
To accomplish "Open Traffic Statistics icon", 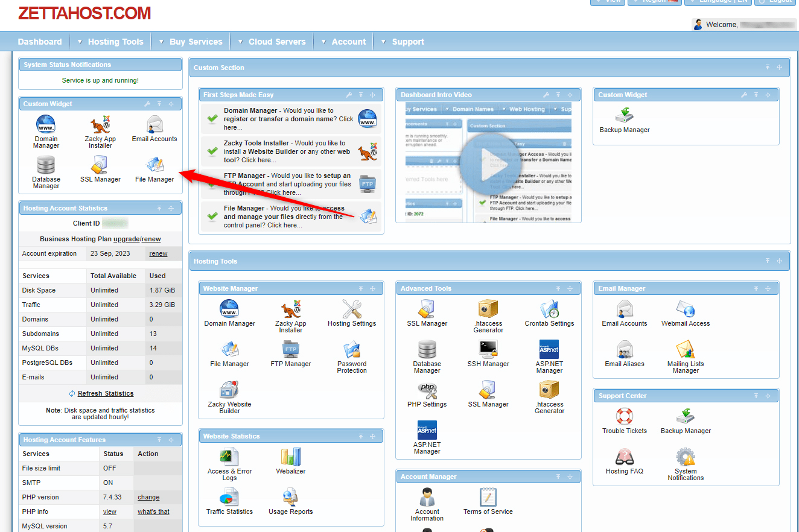I will click(229, 502).
